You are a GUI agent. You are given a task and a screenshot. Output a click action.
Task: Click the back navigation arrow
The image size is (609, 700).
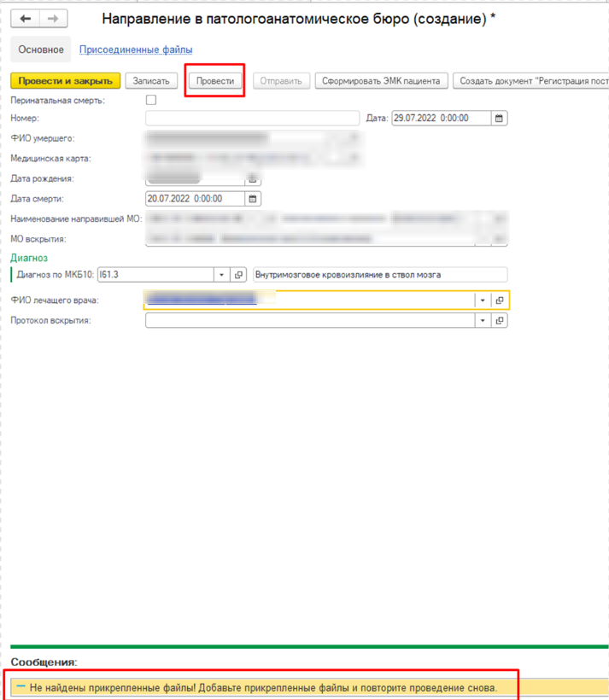tap(26, 19)
